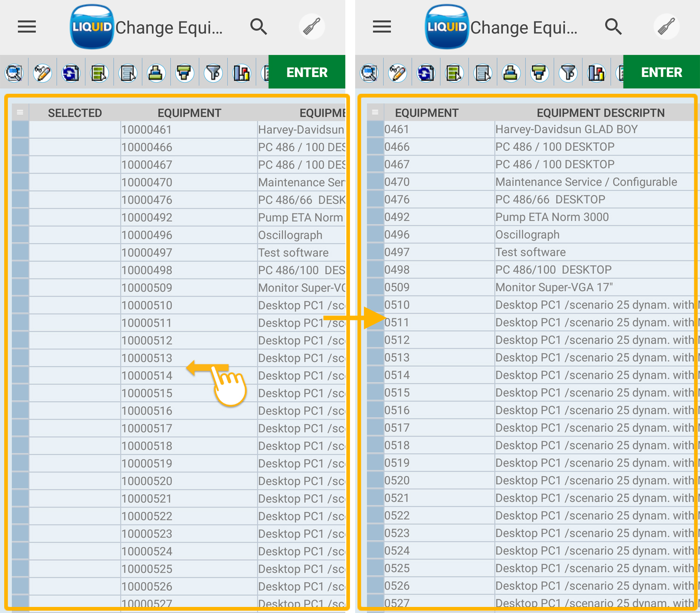Click display/change pencil icon in right toolbar
This screenshot has height=613, width=700.
pyautogui.click(x=397, y=73)
